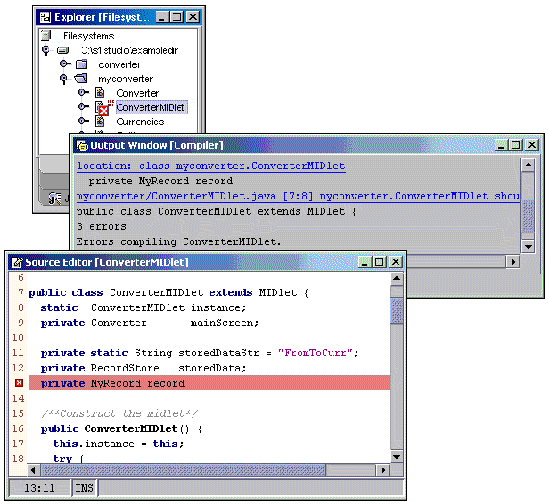
Task: Click the red error marker in editor gutter
Action: point(19,383)
